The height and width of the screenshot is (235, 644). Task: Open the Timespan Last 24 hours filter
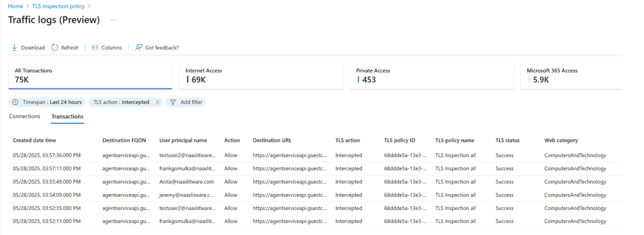pyautogui.click(x=47, y=102)
